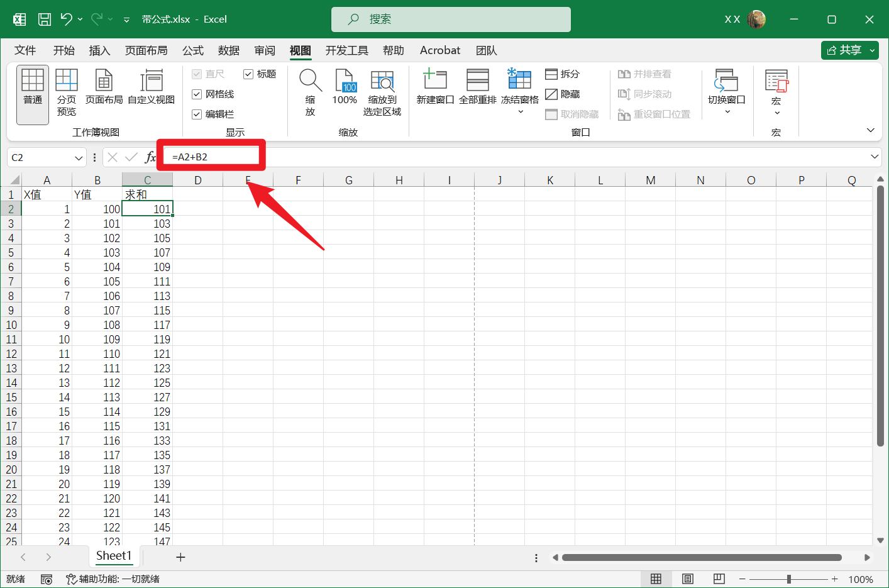This screenshot has height=588, width=889.
Task: Click the Split (拆分) window button
Action: coord(562,74)
